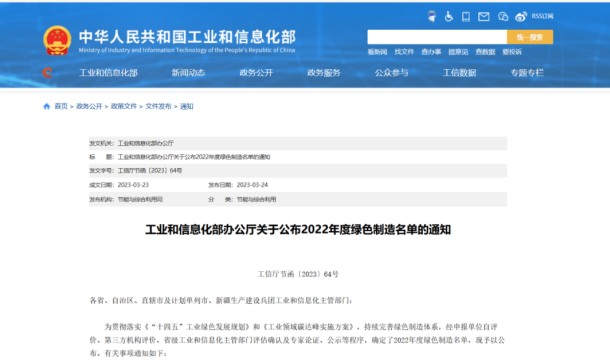
Task: Open the 公众参与 menu
Action: click(391, 73)
